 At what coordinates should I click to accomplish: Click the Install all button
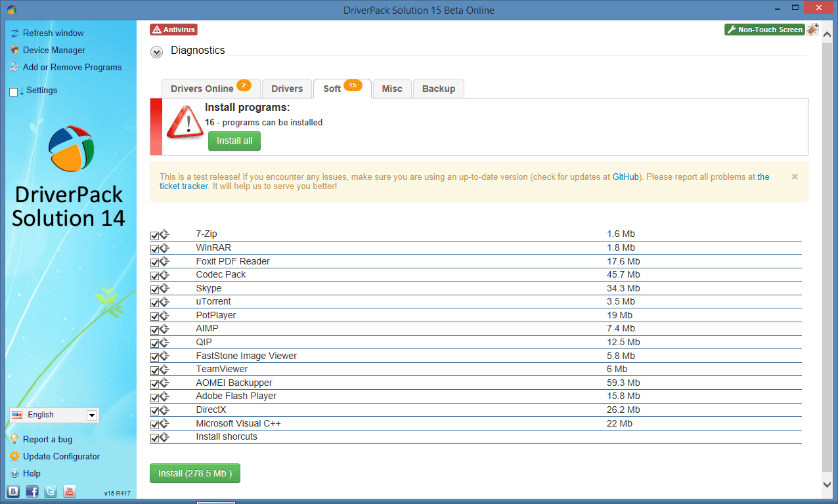(x=234, y=141)
